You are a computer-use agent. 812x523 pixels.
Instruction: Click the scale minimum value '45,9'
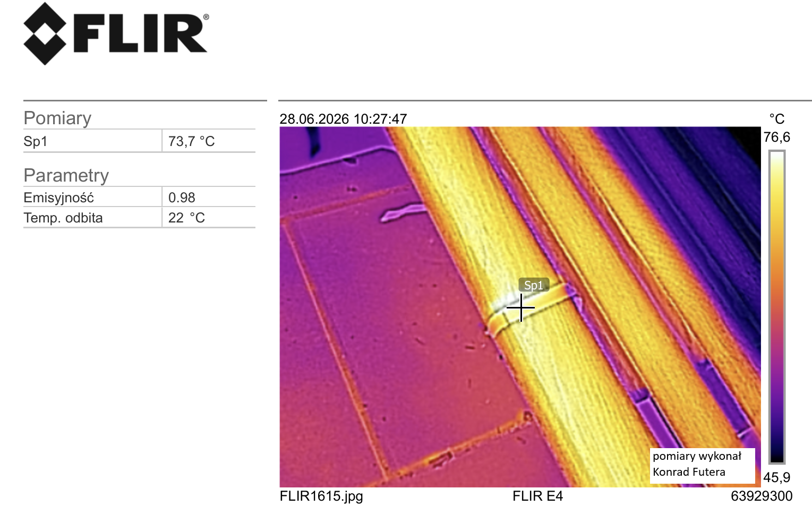(x=776, y=477)
